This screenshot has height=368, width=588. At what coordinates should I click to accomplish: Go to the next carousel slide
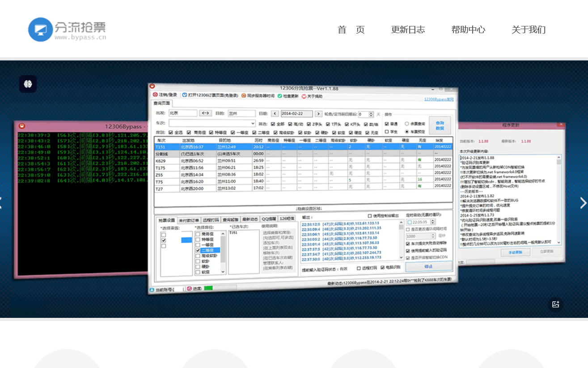tap(583, 203)
